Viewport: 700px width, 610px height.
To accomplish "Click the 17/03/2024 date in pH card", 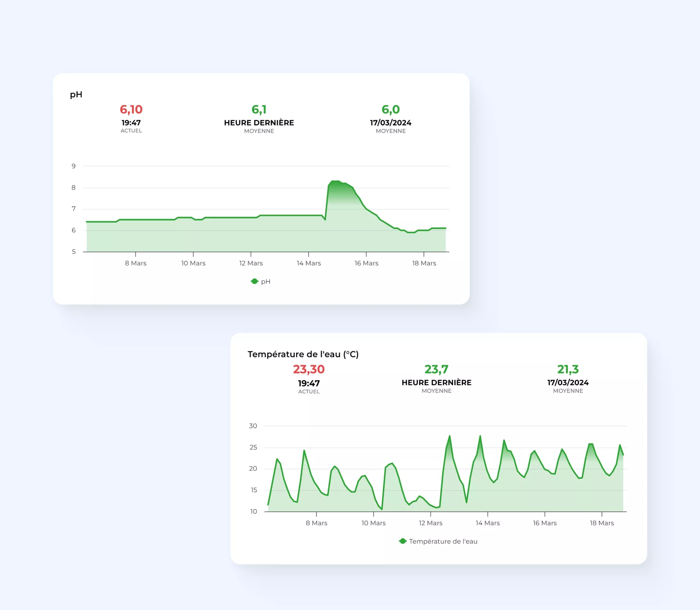I will 390,123.
